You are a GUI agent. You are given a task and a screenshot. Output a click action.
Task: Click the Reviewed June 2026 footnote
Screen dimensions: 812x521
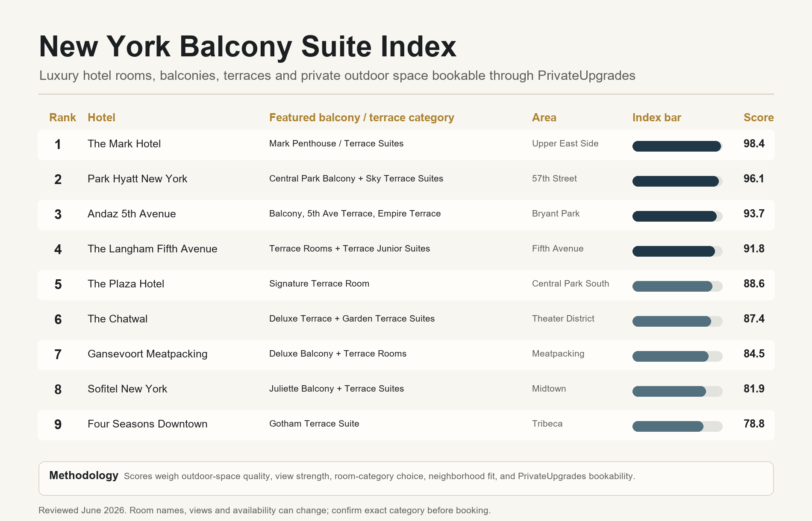coord(265,510)
